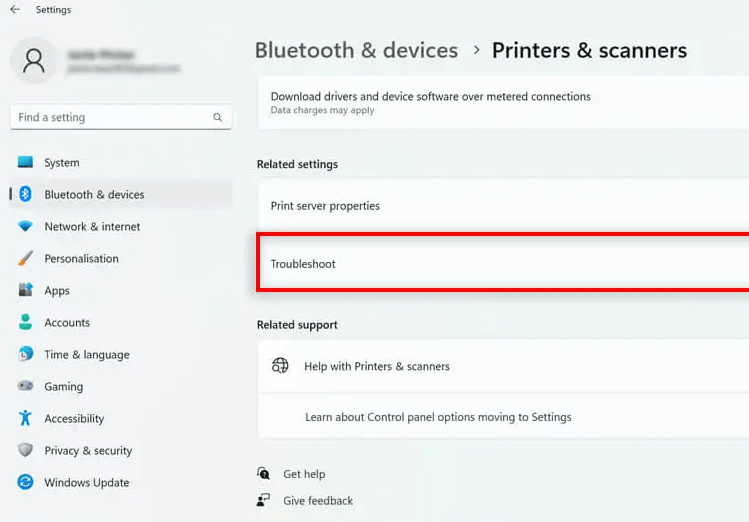This screenshot has width=749, height=522.
Task: Open the Troubleshoot option
Action: (303, 264)
